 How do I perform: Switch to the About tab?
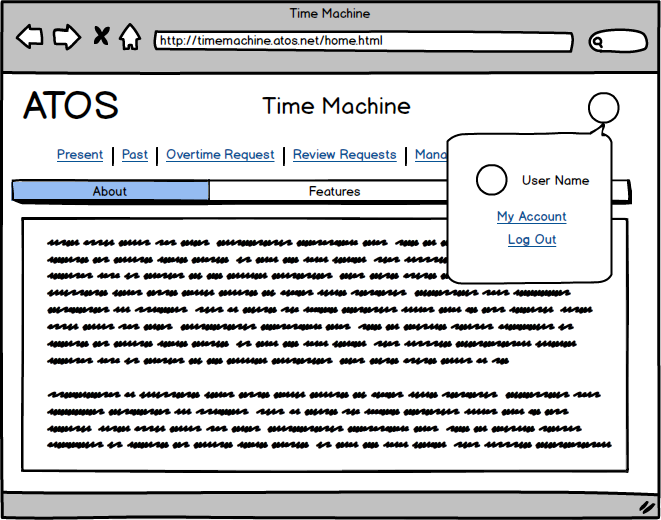coord(110,191)
